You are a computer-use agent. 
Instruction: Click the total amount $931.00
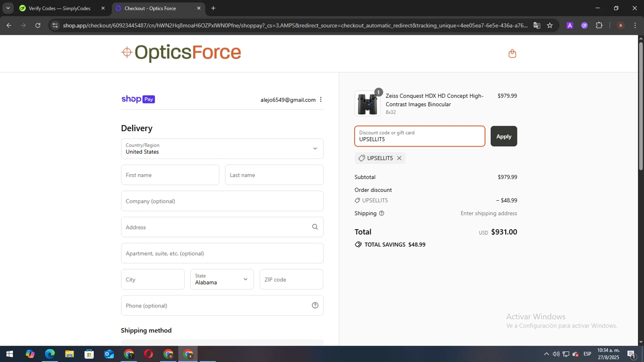click(504, 232)
